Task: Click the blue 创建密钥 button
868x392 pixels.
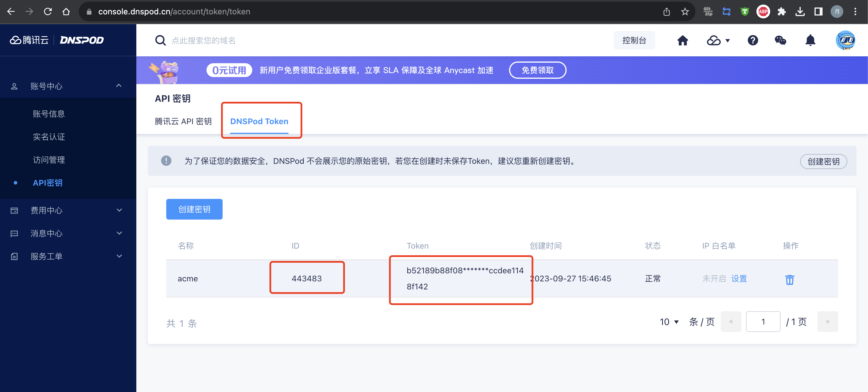Action: tap(194, 209)
